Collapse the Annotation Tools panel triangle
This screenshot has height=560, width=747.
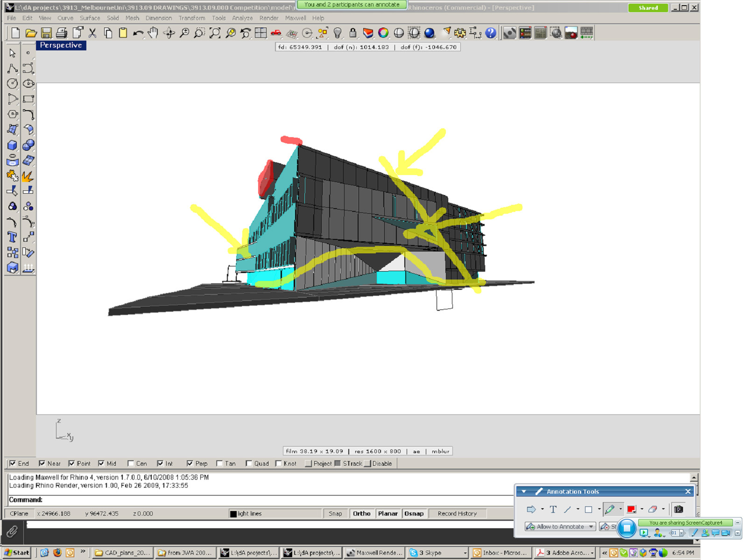coord(524,491)
